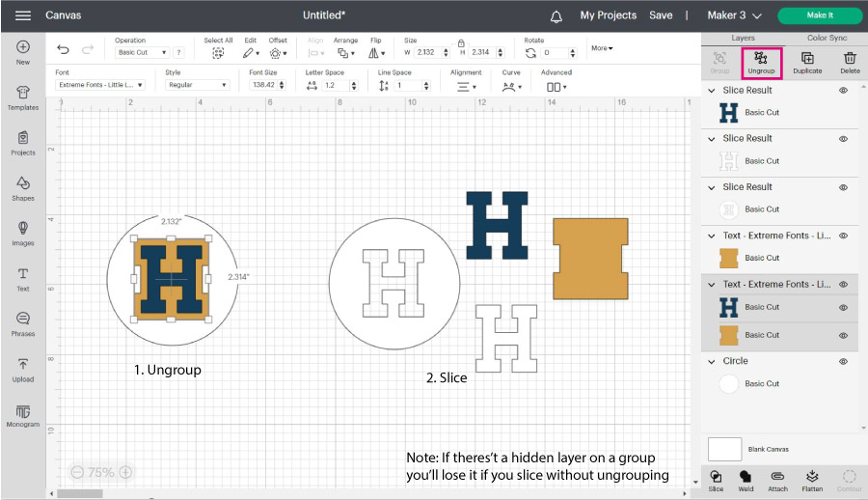Open the Templates panel

tap(23, 98)
